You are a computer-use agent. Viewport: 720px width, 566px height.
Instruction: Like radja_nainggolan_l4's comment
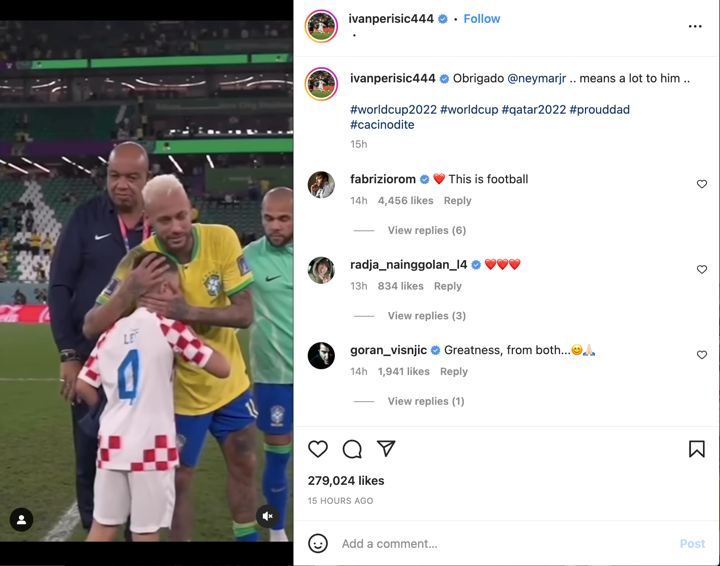(702, 269)
